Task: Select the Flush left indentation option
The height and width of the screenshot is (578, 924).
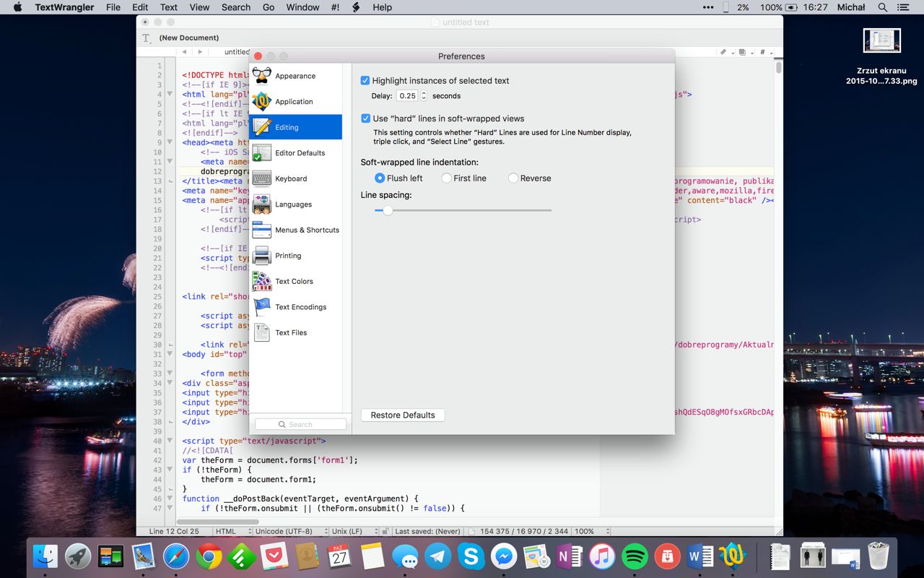Action: tap(380, 178)
